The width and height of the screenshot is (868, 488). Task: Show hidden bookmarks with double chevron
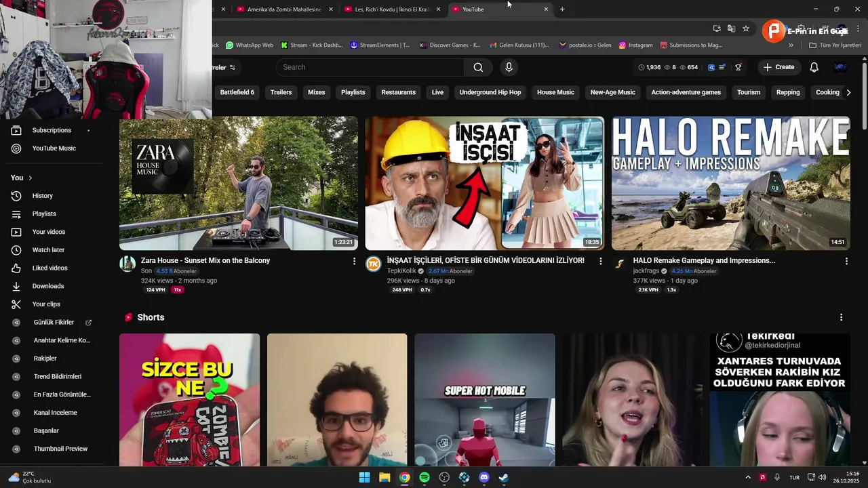click(x=791, y=45)
